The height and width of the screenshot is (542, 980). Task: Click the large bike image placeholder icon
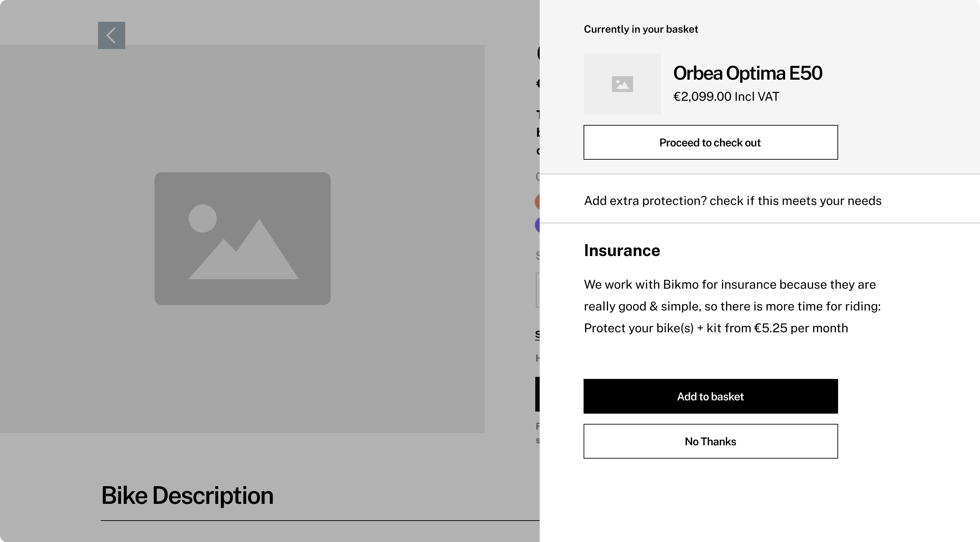click(x=242, y=239)
